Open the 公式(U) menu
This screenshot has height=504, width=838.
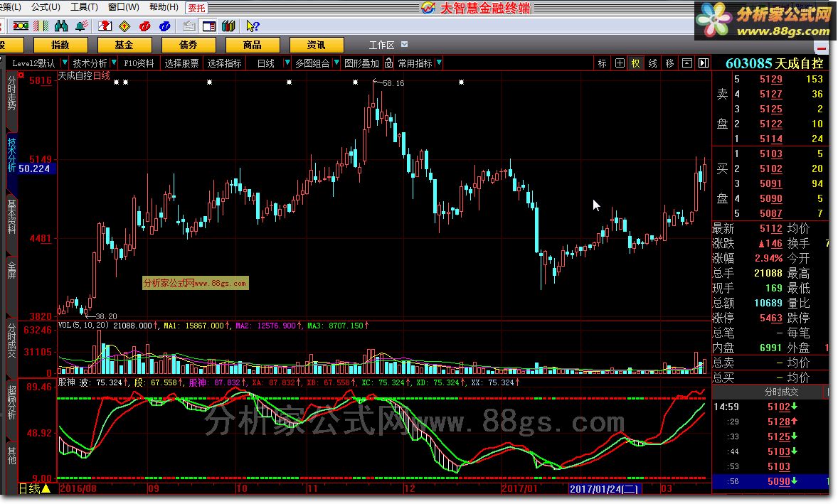[x=46, y=7]
